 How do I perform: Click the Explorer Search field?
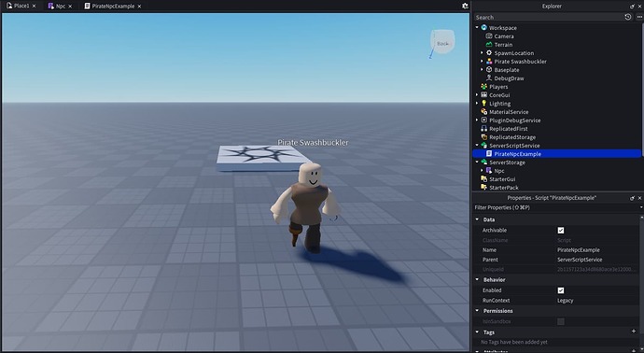click(x=548, y=17)
